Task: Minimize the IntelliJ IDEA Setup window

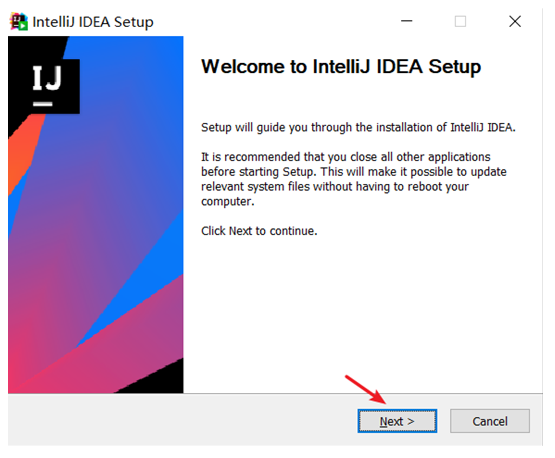Action: 406,21
